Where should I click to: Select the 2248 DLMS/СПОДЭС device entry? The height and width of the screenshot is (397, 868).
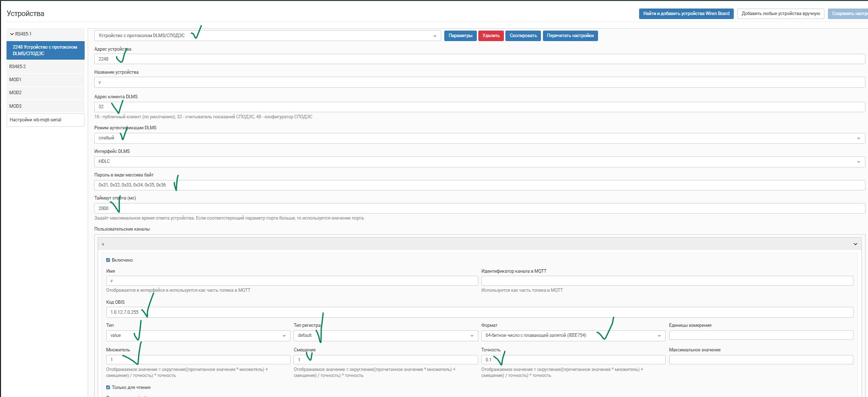[x=46, y=50]
